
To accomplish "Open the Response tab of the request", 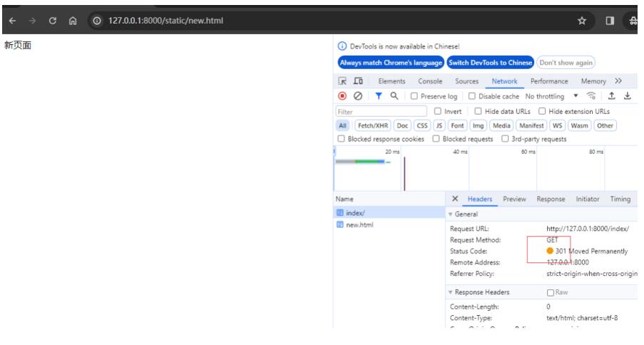I will pos(551,199).
